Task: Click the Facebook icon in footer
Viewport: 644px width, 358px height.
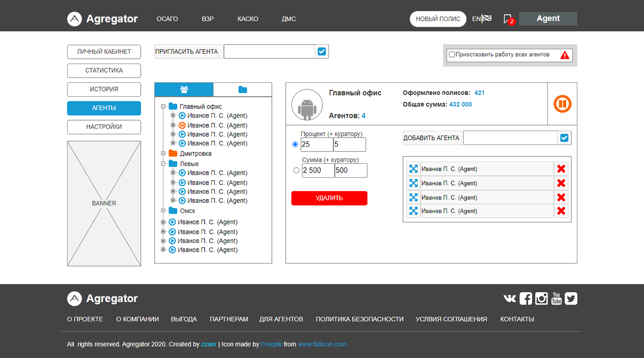Action: tap(526, 299)
